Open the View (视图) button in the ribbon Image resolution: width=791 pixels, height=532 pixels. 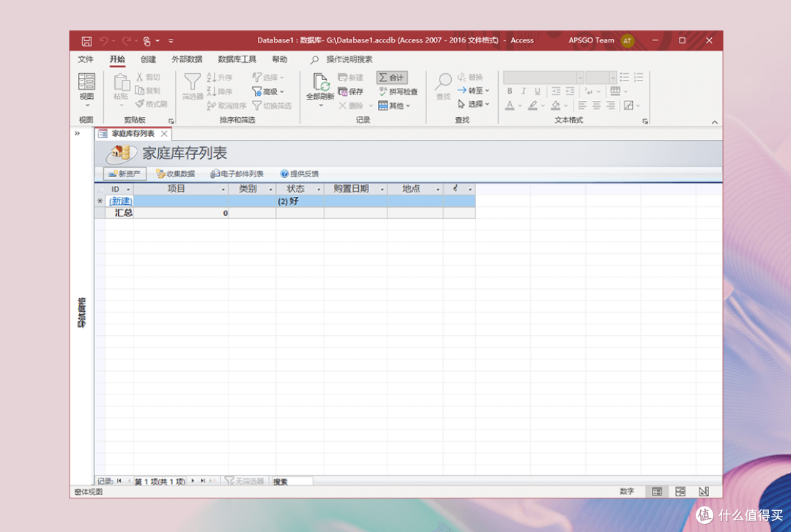(86, 90)
